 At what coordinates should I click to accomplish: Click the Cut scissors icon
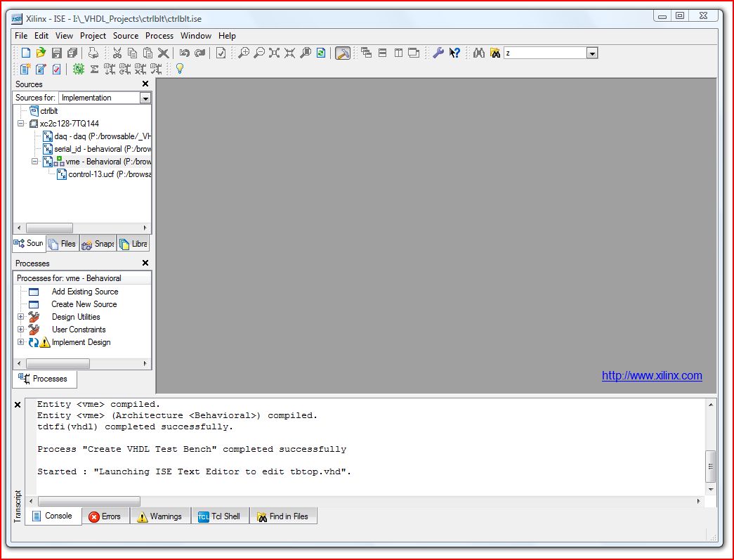coord(117,53)
